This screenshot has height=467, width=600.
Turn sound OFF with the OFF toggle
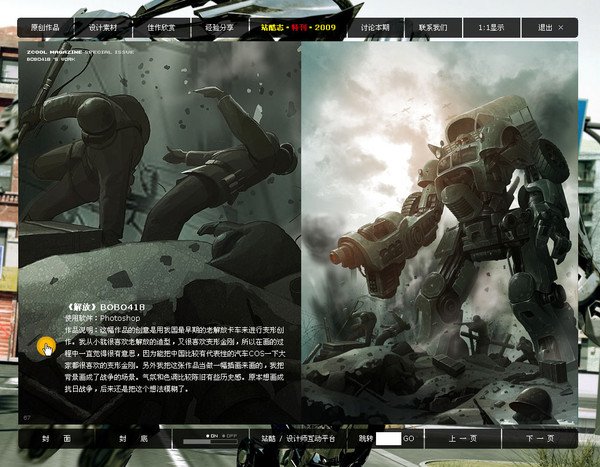[230, 436]
